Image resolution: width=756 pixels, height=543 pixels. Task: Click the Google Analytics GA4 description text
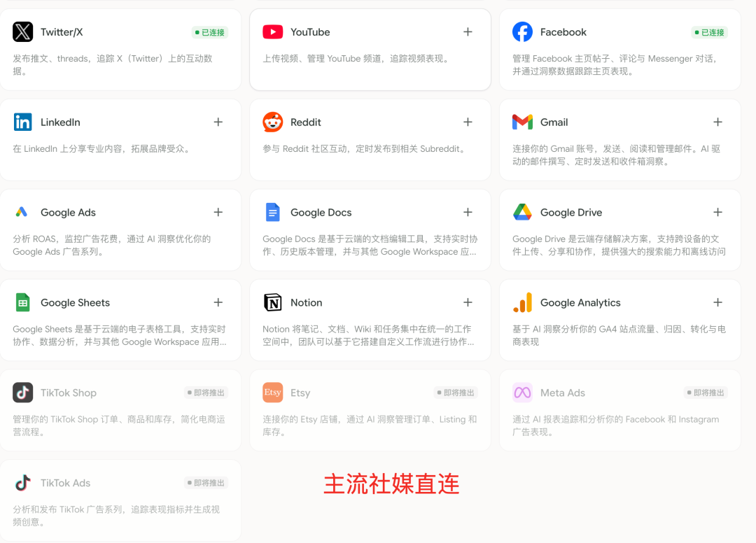(x=619, y=335)
